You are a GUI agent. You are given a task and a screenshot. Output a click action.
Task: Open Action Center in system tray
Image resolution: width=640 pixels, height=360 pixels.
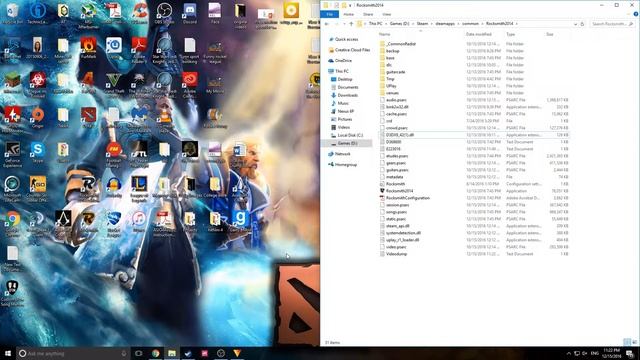pos(630,353)
